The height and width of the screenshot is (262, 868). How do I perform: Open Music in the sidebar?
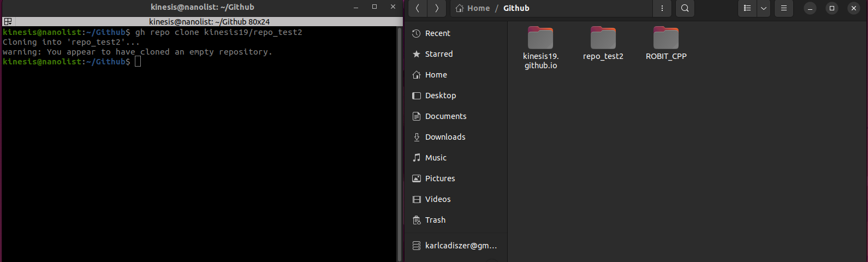pyautogui.click(x=456, y=158)
